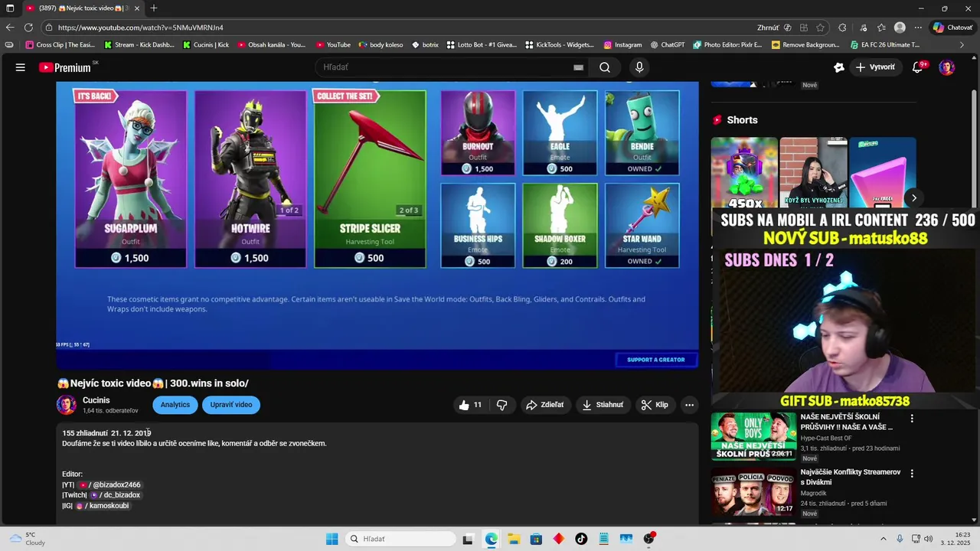
Task: Open browser settings three-dot menu
Action: [x=918, y=28]
